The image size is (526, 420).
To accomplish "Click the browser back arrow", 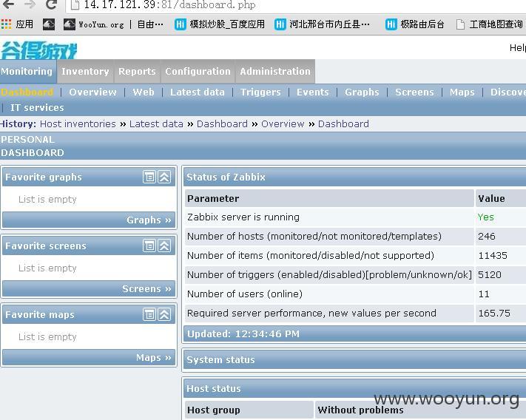I will [x=8, y=4].
